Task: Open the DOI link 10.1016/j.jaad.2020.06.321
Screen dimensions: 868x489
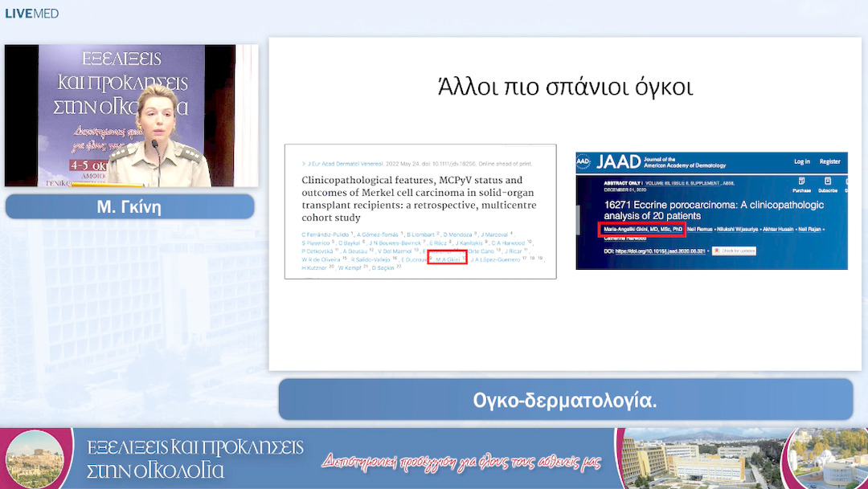Action: (x=658, y=250)
